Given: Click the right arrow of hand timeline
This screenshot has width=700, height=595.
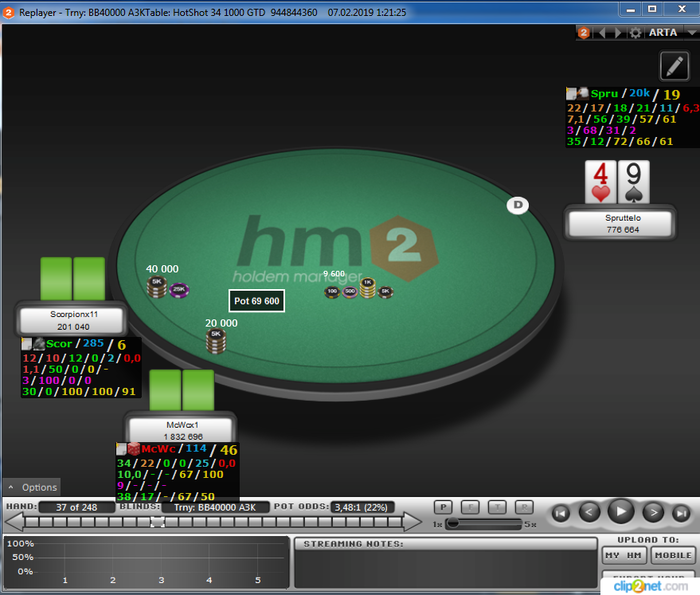Looking at the screenshot, I should click(412, 521).
